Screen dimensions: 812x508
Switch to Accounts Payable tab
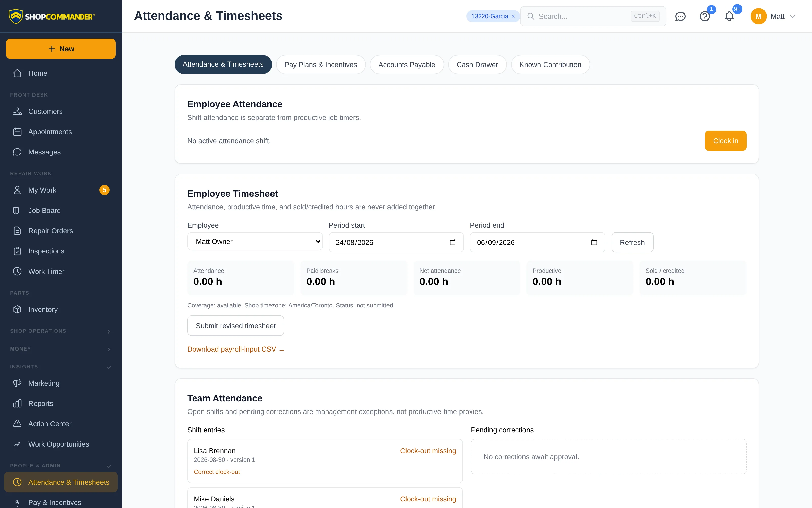click(407, 65)
